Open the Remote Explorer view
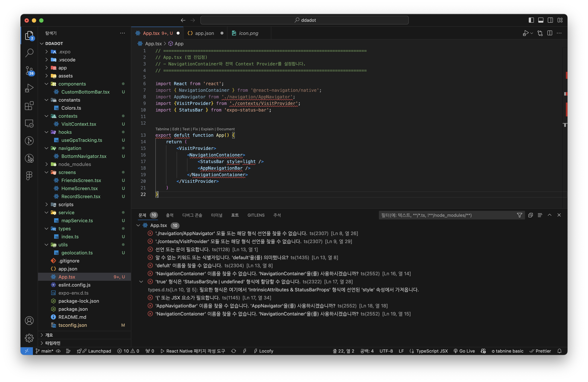The height and width of the screenshot is (382, 588). 29,123
